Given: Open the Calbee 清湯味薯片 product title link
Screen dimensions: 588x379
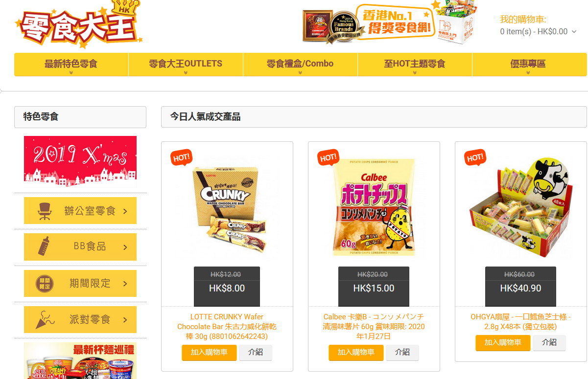Looking at the screenshot, I should 374,327.
